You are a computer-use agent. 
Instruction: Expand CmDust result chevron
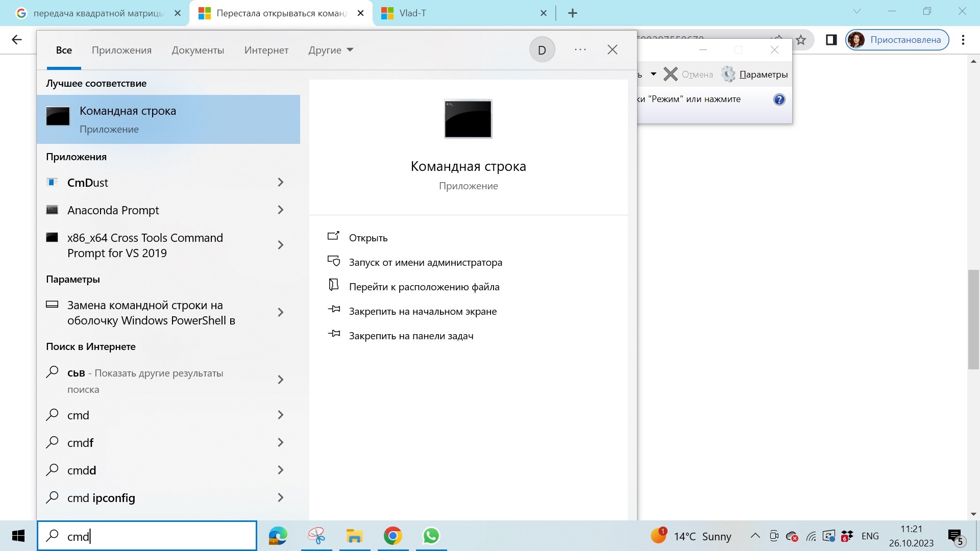(280, 182)
